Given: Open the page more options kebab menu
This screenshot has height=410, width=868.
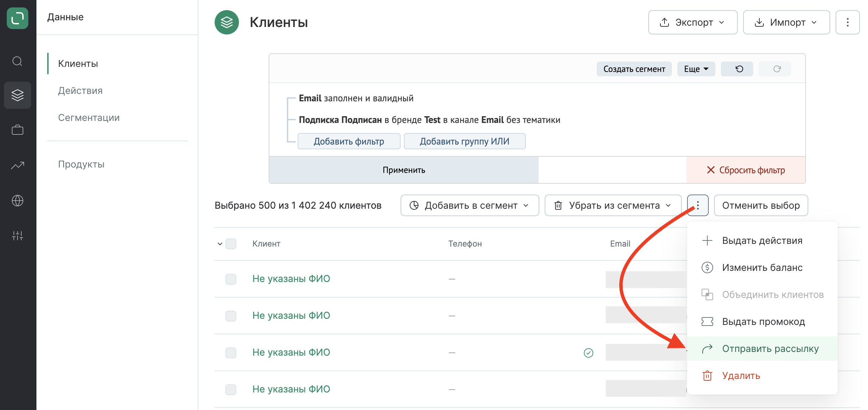Looking at the screenshot, I should [x=847, y=22].
